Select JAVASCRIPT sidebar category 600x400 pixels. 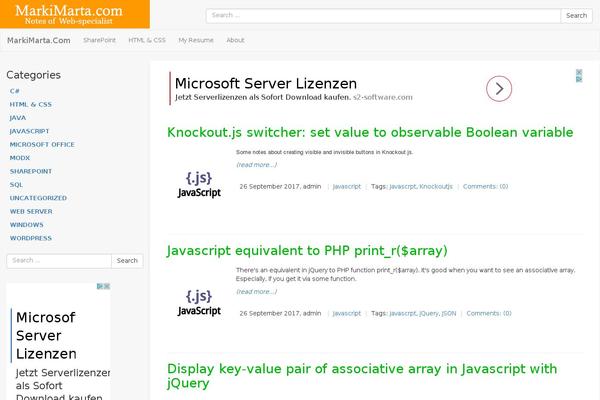click(29, 131)
